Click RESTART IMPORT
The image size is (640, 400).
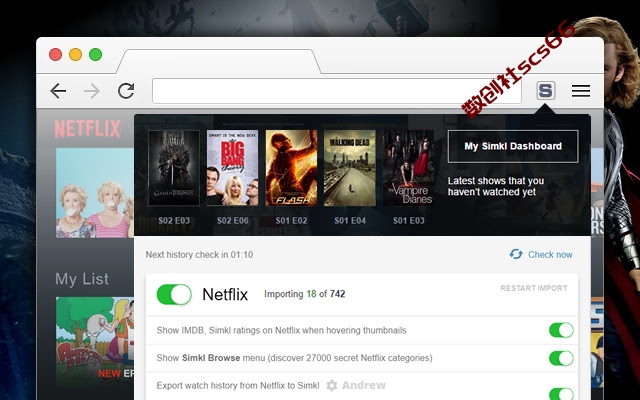click(534, 288)
